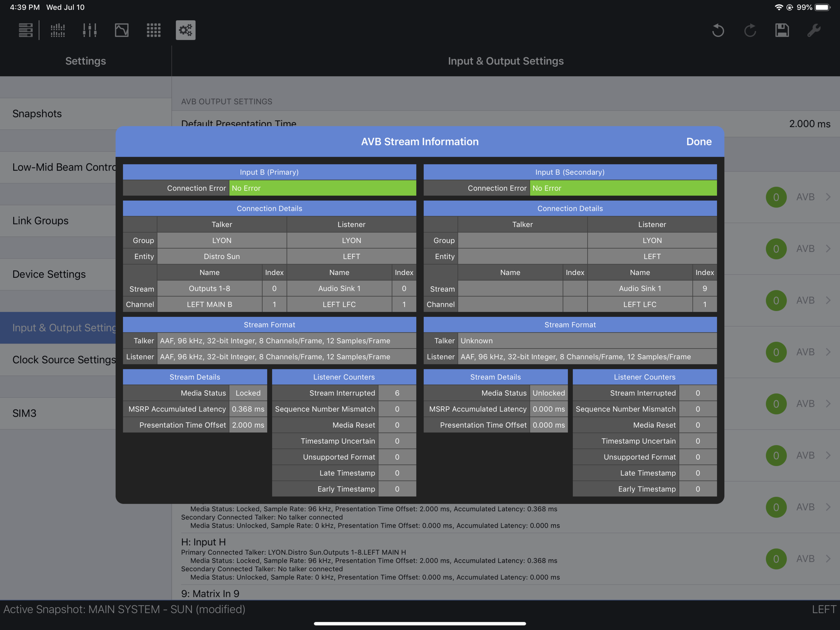
Task: Expand topmost AVB row chevron
Action: click(x=828, y=197)
